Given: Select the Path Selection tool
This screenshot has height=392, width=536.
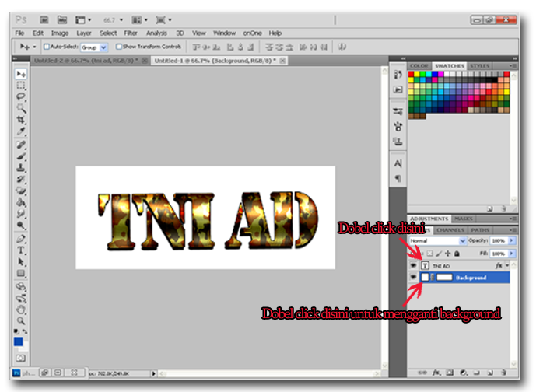Looking at the screenshot, I should 21,262.
